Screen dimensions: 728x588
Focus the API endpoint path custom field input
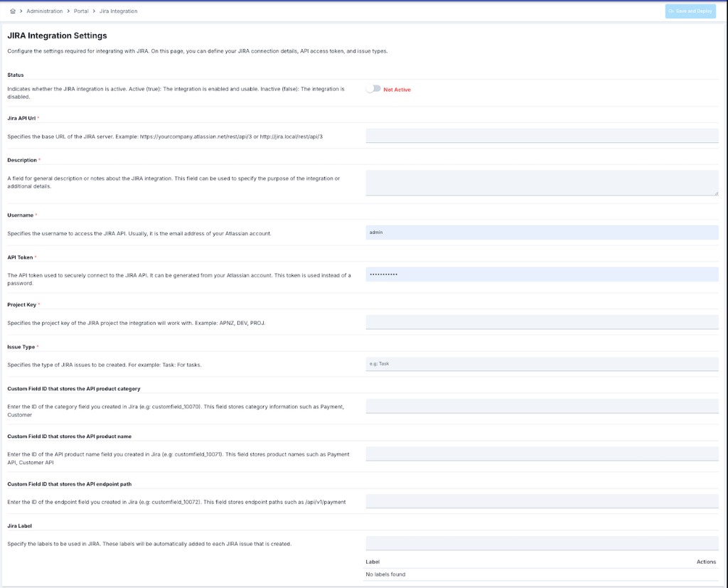click(542, 501)
